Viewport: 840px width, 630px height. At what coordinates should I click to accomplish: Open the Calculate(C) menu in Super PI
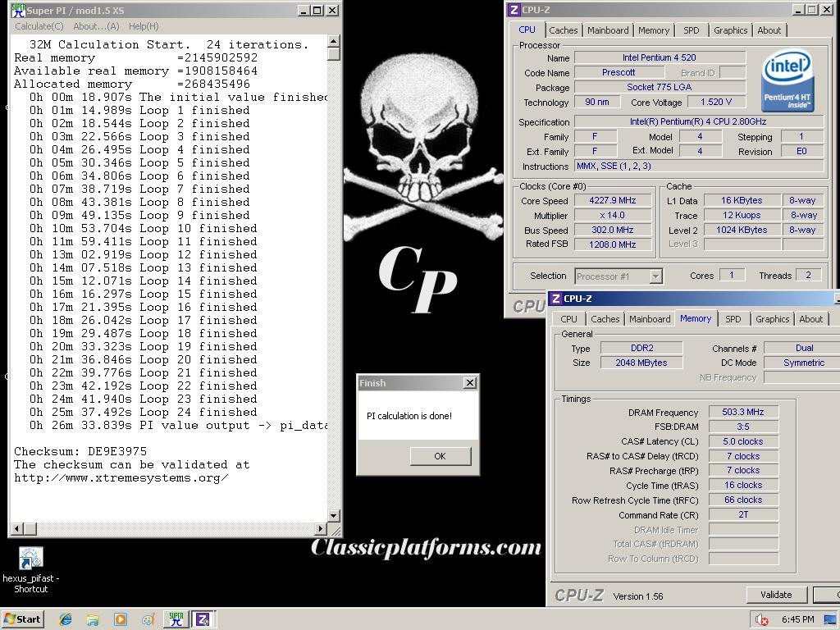[39, 26]
